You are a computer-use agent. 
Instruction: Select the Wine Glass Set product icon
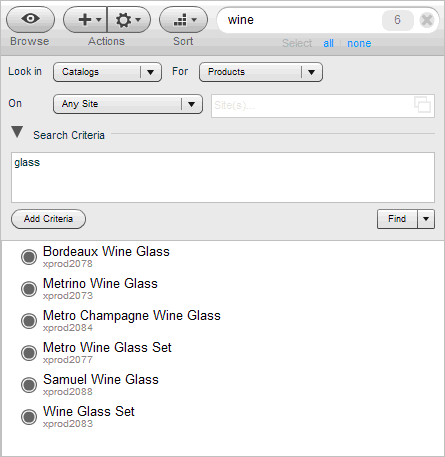(29, 417)
